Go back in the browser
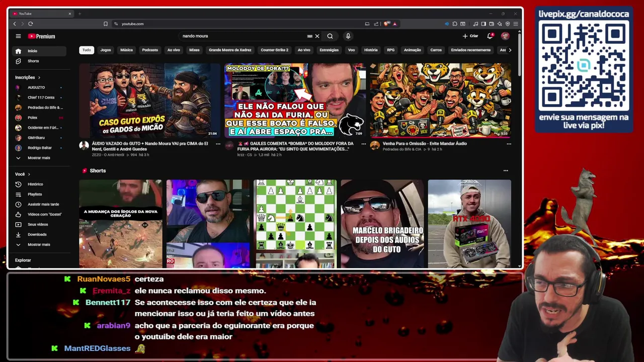Viewport: 644px width, 362px height. pyautogui.click(x=15, y=24)
